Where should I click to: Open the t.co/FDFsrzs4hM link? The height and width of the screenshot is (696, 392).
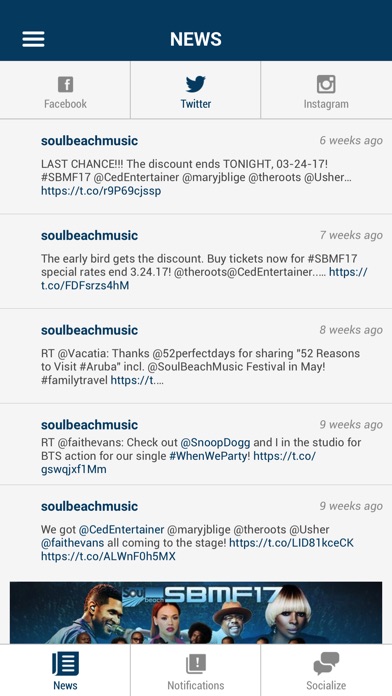[85, 285]
